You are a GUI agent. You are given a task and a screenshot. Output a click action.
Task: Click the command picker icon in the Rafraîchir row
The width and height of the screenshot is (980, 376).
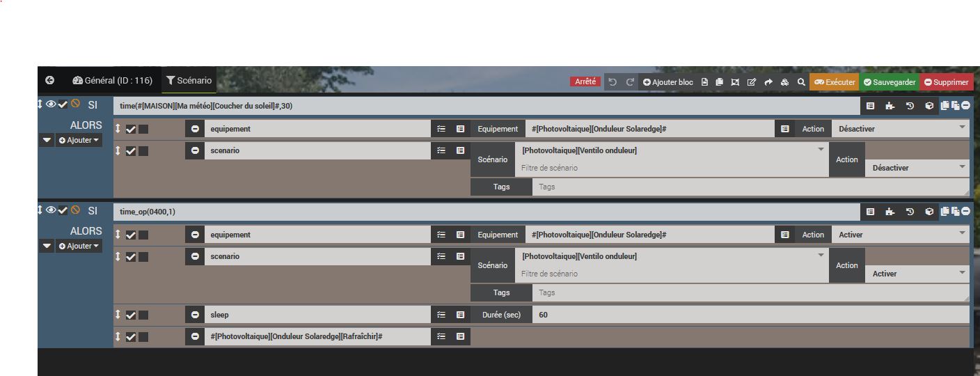pos(460,337)
